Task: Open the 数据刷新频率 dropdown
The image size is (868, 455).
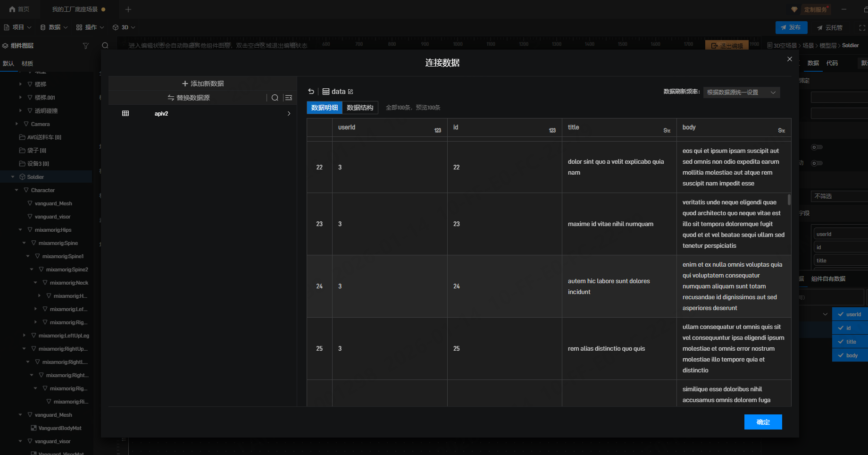Action: click(741, 93)
